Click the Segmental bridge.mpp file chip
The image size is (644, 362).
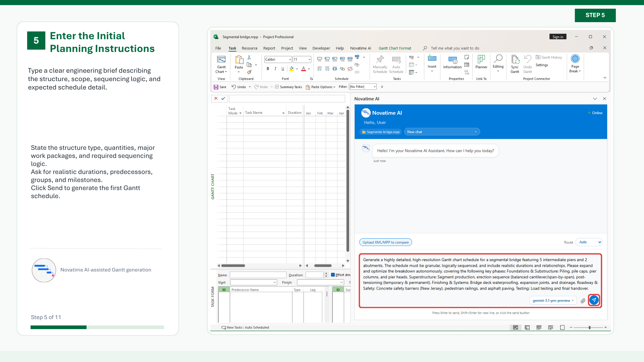click(381, 132)
